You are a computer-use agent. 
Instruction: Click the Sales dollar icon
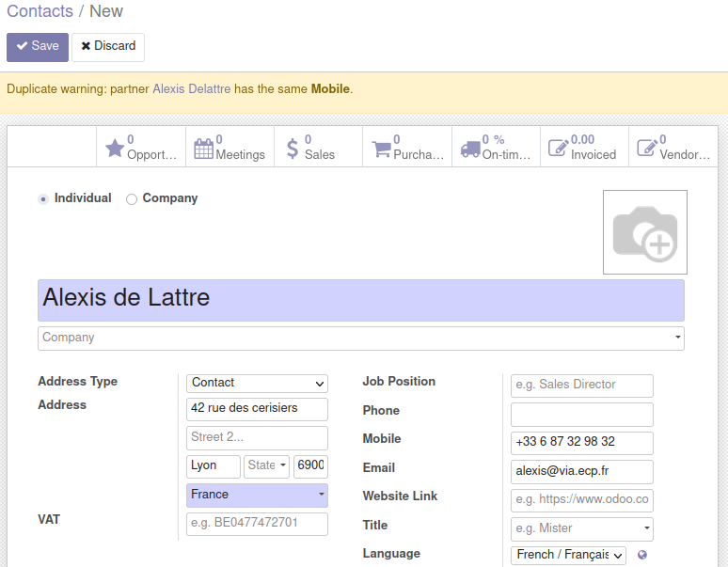[x=292, y=149]
